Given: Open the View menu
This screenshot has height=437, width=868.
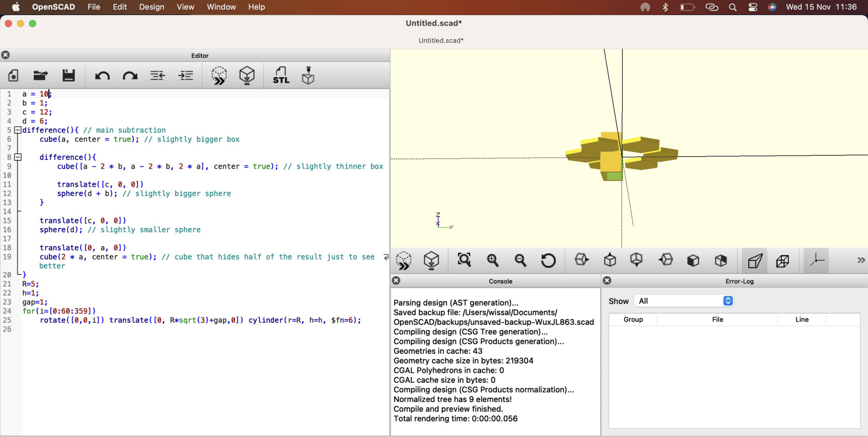Looking at the screenshot, I should (185, 7).
